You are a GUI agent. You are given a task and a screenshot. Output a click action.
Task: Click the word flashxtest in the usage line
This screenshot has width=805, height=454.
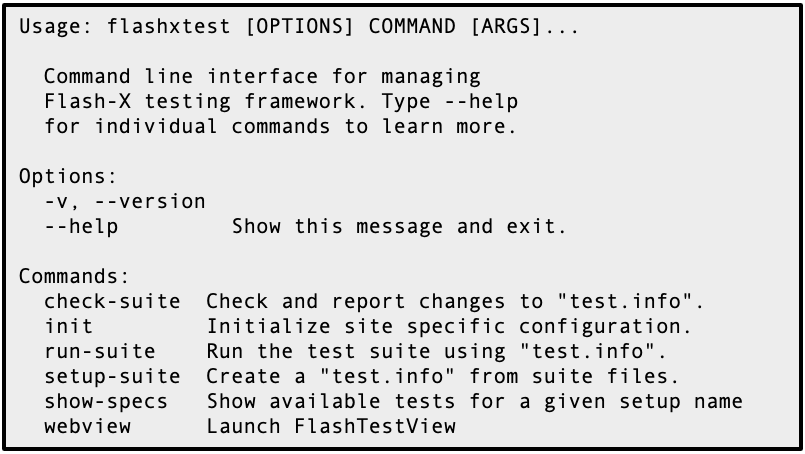coord(169,28)
